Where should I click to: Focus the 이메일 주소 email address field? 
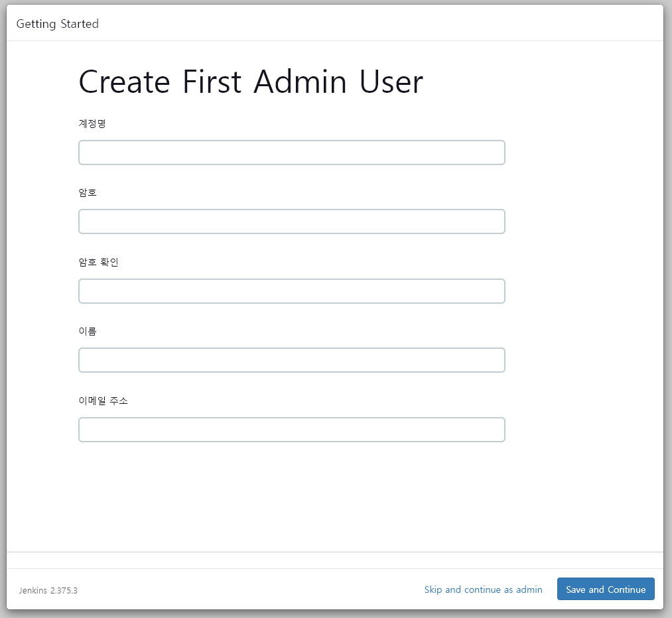(x=291, y=430)
